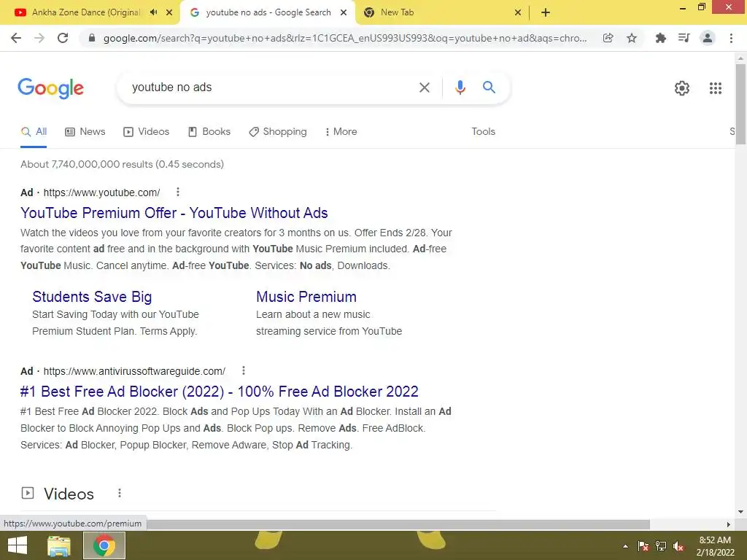Share this page via address bar icon
This screenshot has width=747, height=560.
(x=608, y=38)
